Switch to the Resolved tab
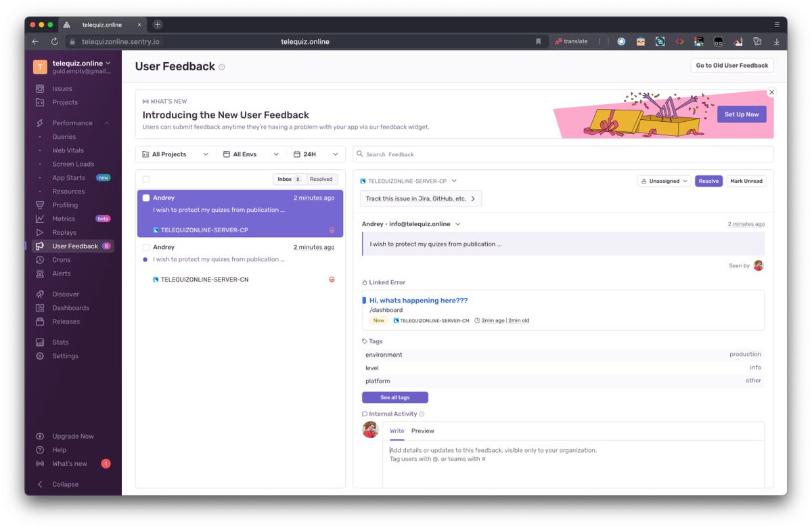Screen dimensions: 812x528 (321, 179)
